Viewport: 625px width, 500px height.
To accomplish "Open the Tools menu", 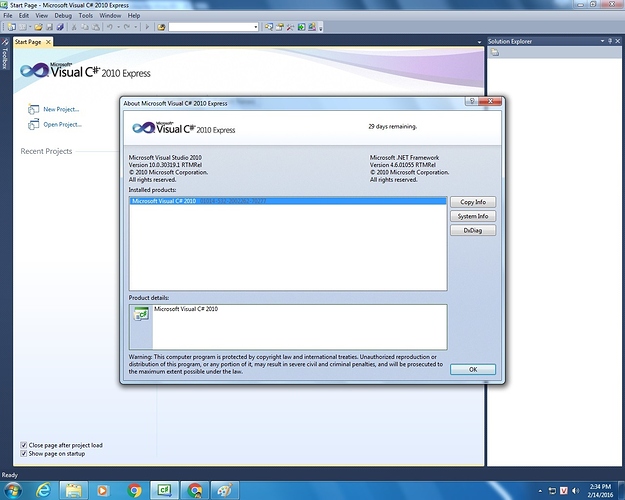I will [86, 16].
